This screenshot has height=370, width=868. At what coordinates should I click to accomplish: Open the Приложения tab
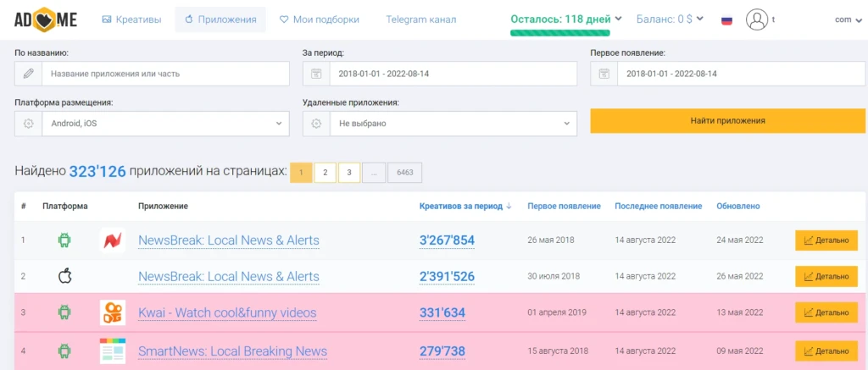click(220, 19)
